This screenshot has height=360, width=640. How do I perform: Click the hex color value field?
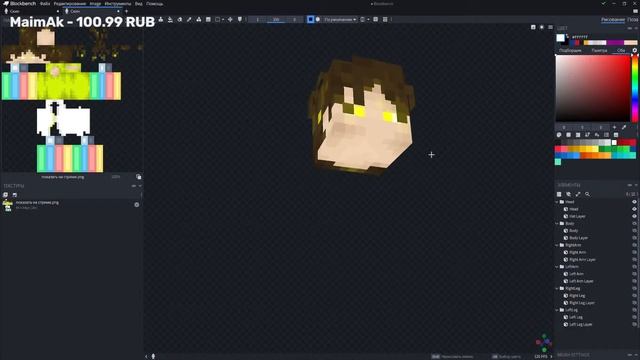(x=580, y=37)
